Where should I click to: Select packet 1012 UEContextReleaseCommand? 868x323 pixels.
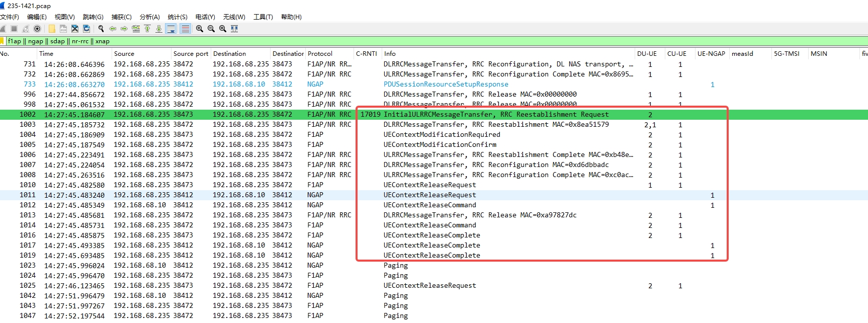click(x=434, y=205)
